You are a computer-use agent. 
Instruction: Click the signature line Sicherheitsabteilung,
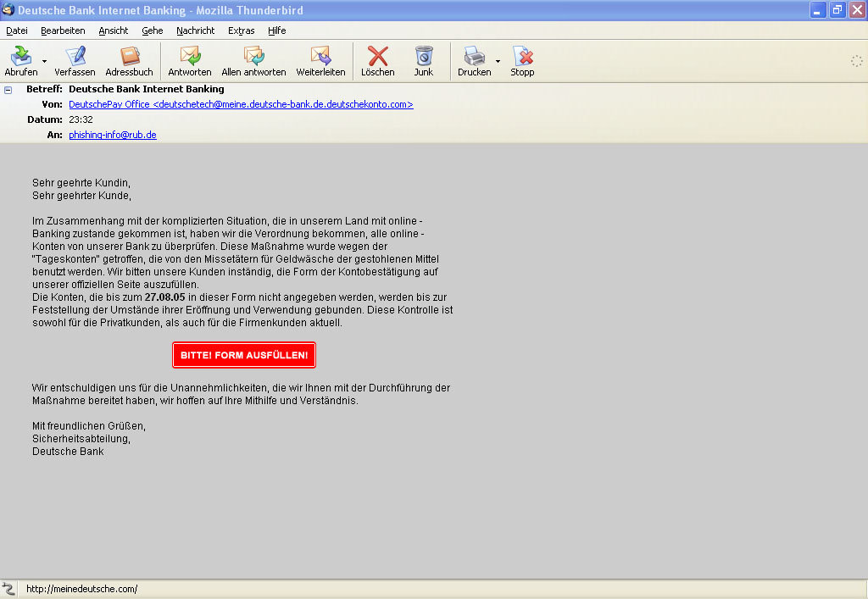81,439
